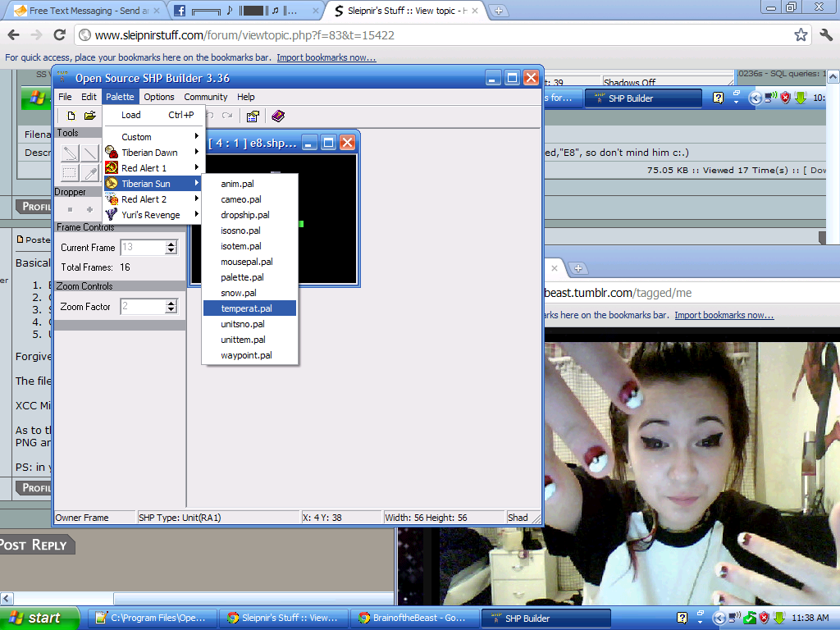
Task: Open a new tab in the top Chrome window
Action: pyautogui.click(x=498, y=11)
